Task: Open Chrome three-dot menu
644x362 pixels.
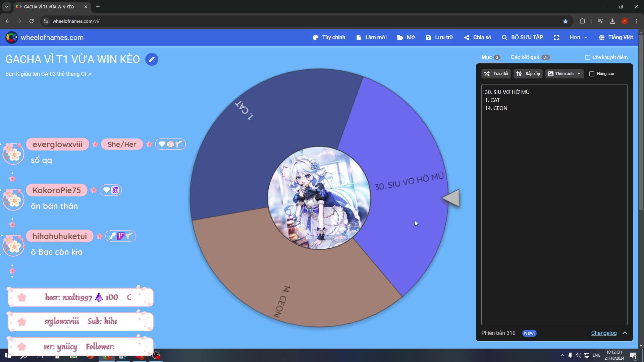Action: 637,21
